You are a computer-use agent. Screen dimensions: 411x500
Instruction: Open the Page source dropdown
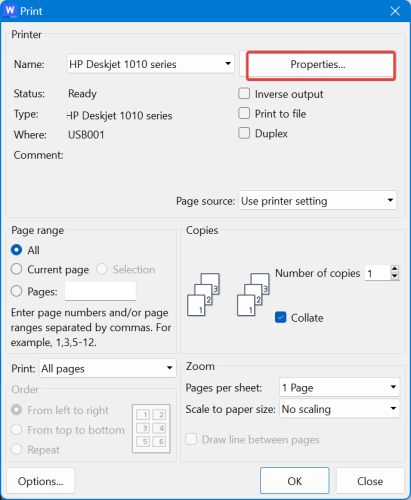tap(318, 200)
